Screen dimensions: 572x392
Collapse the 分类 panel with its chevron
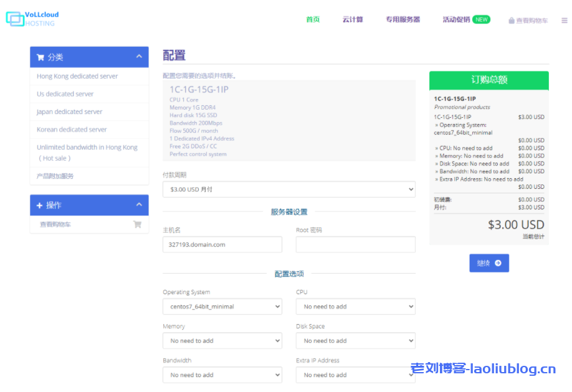139,57
